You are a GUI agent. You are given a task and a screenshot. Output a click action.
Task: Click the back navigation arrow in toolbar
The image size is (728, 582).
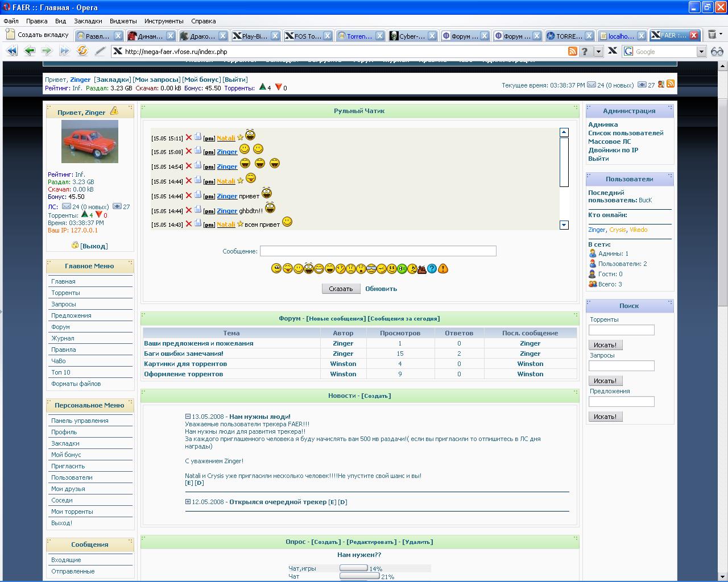(x=30, y=51)
